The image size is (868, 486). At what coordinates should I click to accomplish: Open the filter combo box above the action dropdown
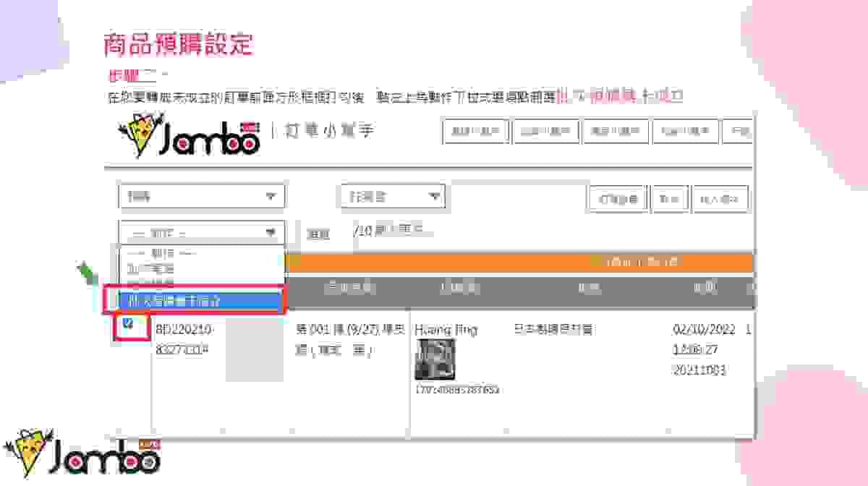202,196
